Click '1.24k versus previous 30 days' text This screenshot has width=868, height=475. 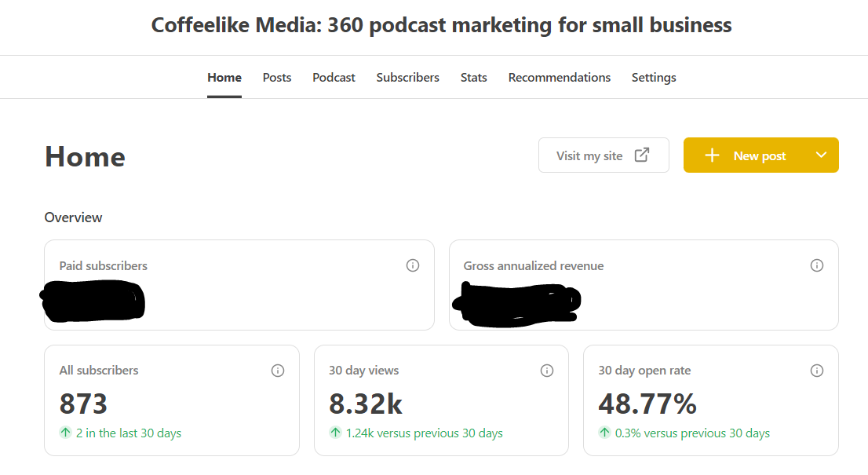(424, 433)
